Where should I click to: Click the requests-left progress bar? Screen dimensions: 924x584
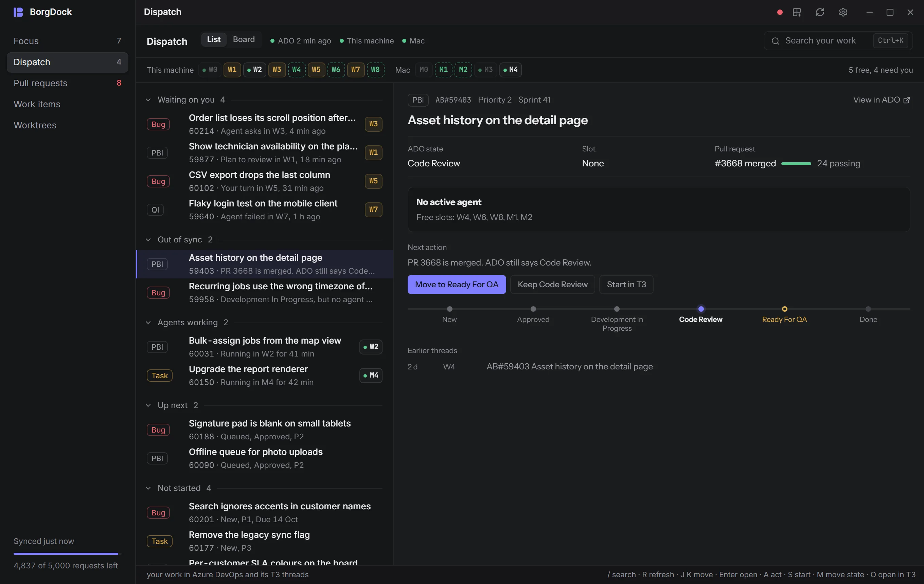click(68, 554)
